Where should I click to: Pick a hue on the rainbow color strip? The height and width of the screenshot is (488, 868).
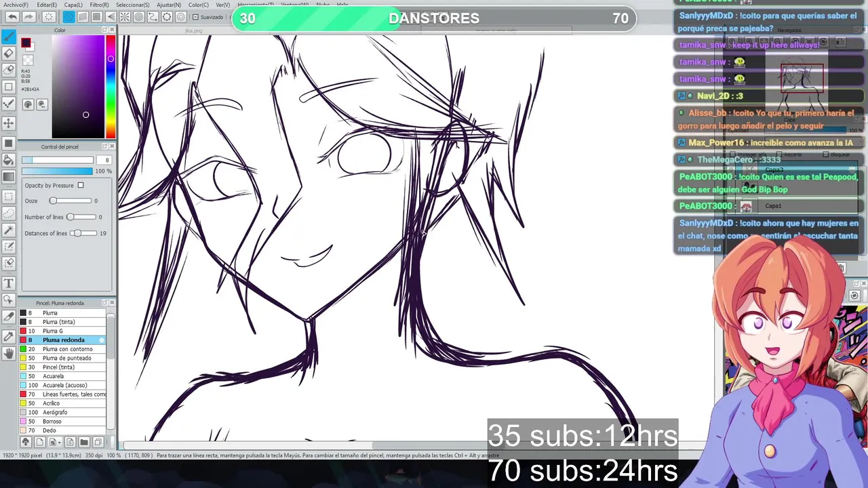click(111, 86)
